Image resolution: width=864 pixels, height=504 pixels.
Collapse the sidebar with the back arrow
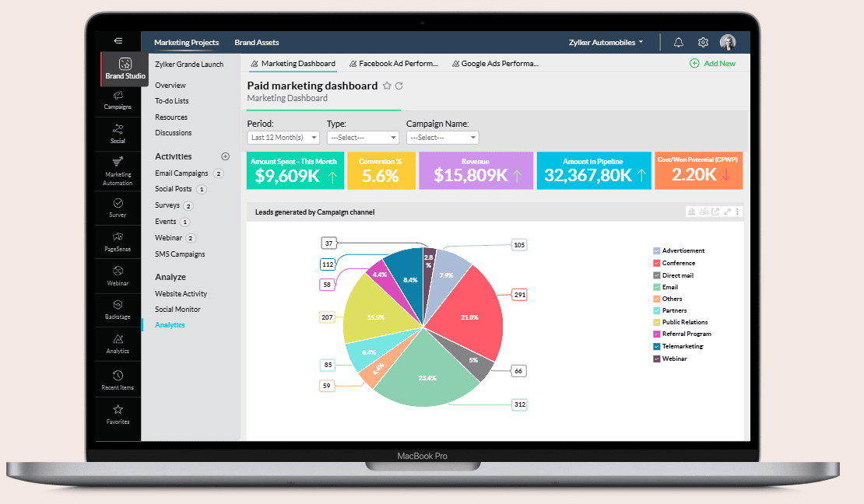coord(118,40)
